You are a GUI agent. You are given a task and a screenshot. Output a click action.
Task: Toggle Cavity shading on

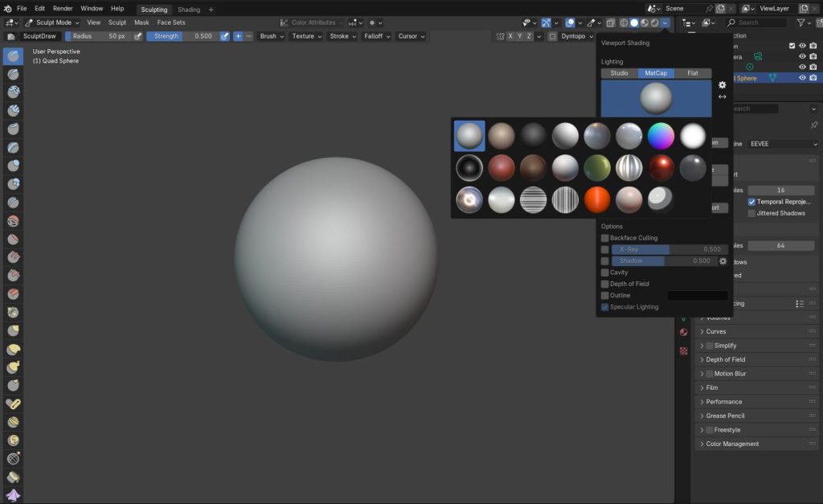coord(605,272)
